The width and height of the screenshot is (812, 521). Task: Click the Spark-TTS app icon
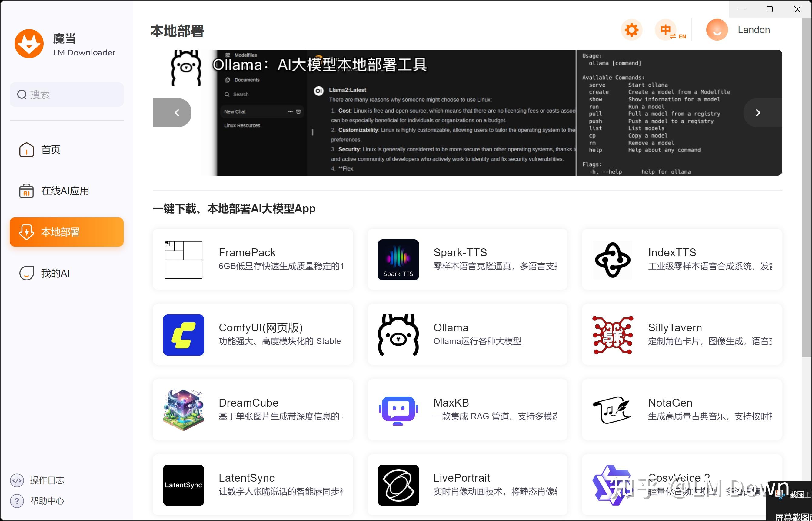pos(398,260)
